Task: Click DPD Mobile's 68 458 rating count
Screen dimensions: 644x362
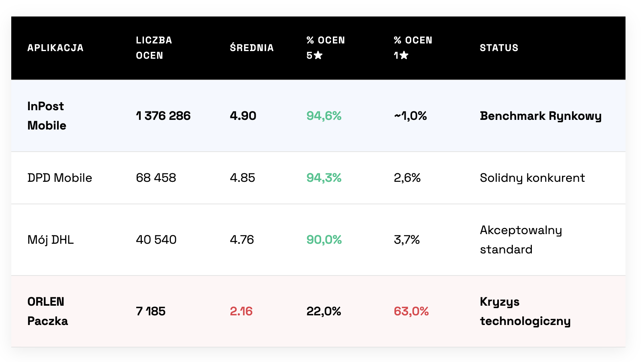Action: coord(156,178)
